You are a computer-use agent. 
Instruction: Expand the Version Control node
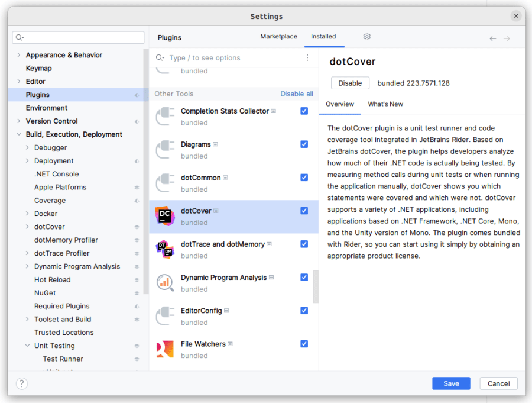tap(19, 121)
